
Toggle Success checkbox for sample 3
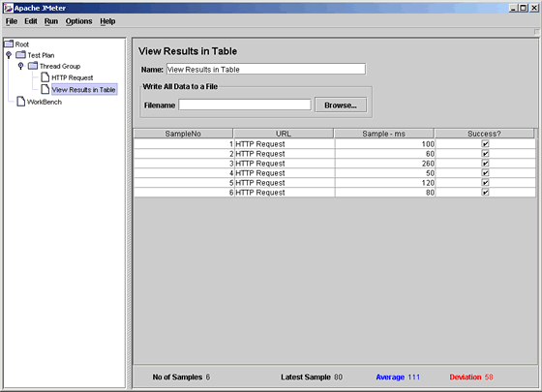(x=485, y=164)
